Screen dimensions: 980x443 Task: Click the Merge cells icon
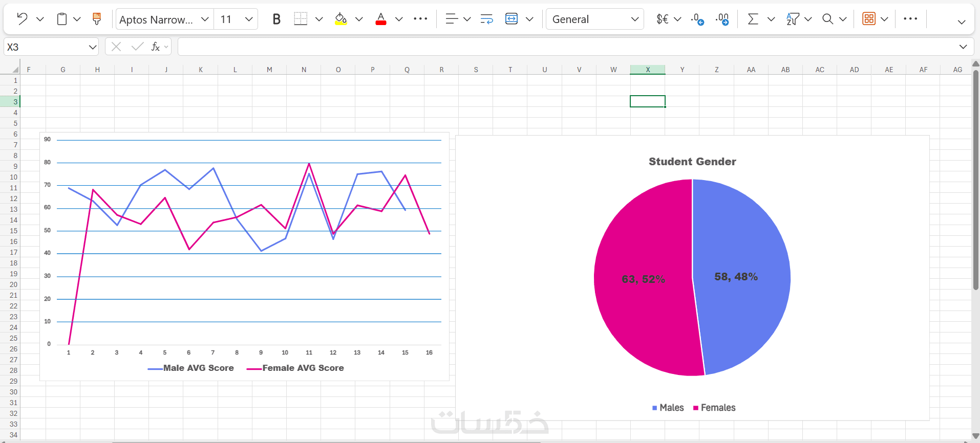[512, 19]
